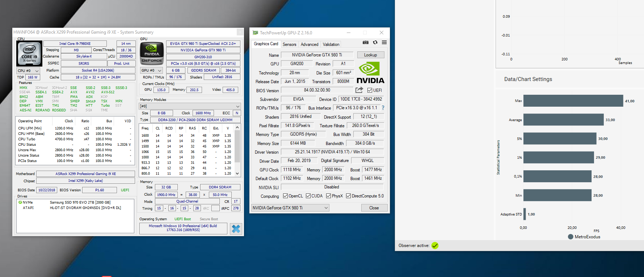
Task: Close HWiNFO System Summary title bar button
Action: coord(240,32)
